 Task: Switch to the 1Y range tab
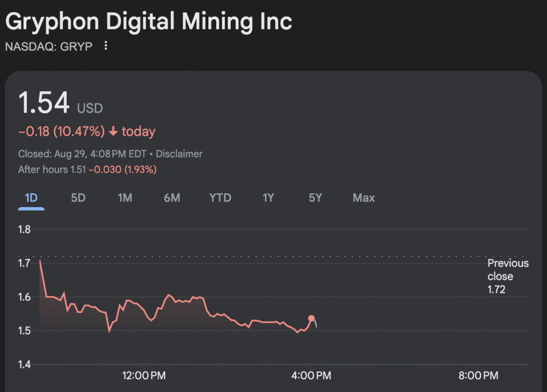coord(268,198)
